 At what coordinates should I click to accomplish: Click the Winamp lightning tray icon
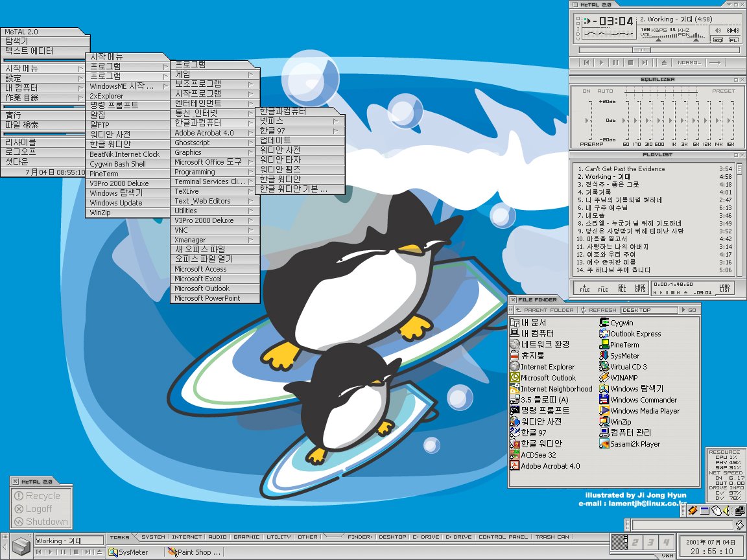[693, 511]
